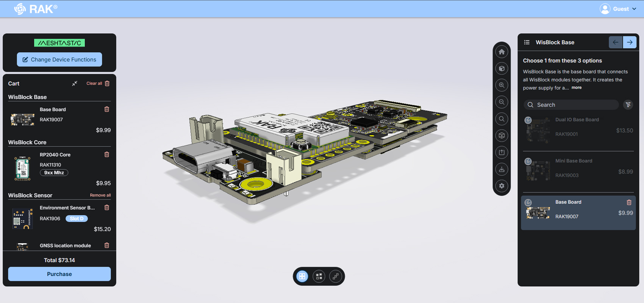Click the Meshtastic logo badge
The image size is (644, 303).
(59, 43)
